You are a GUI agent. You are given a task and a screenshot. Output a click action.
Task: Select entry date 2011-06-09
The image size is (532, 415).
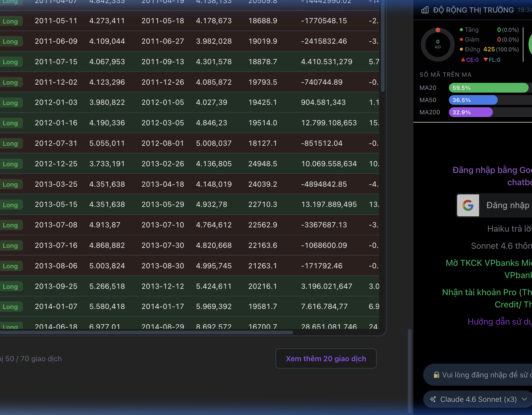point(56,41)
